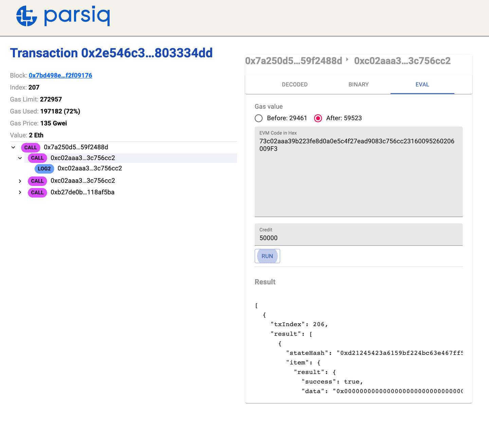Viewport: 489px width, 448px height.
Task: Click the Value 2 Eth text
Action: pos(36,135)
